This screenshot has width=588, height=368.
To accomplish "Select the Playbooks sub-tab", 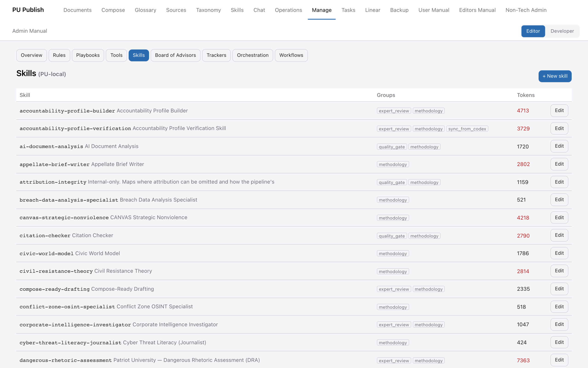I will [x=88, y=55].
